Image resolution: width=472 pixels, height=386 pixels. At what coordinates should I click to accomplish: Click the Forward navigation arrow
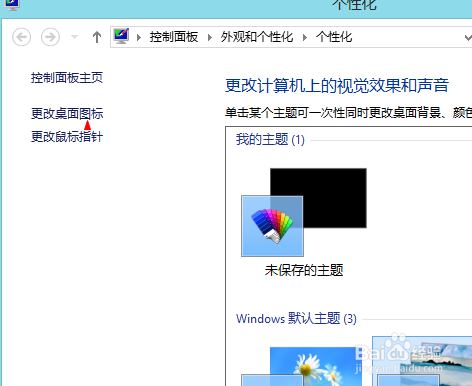point(50,37)
